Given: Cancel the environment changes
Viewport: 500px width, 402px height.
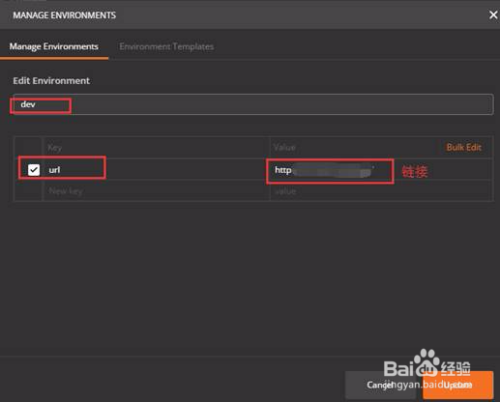Looking at the screenshot, I should pyautogui.click(x=380, y=385).
